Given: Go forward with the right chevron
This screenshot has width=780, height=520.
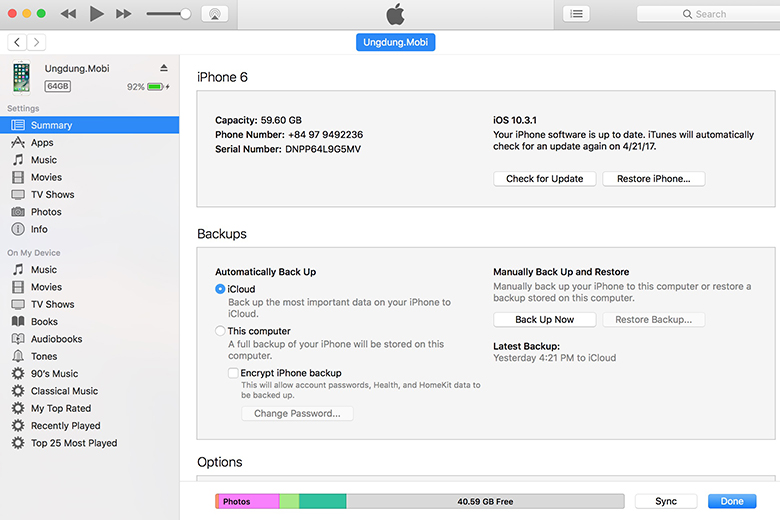Looking at the screenshot, I should pos(36,42).
